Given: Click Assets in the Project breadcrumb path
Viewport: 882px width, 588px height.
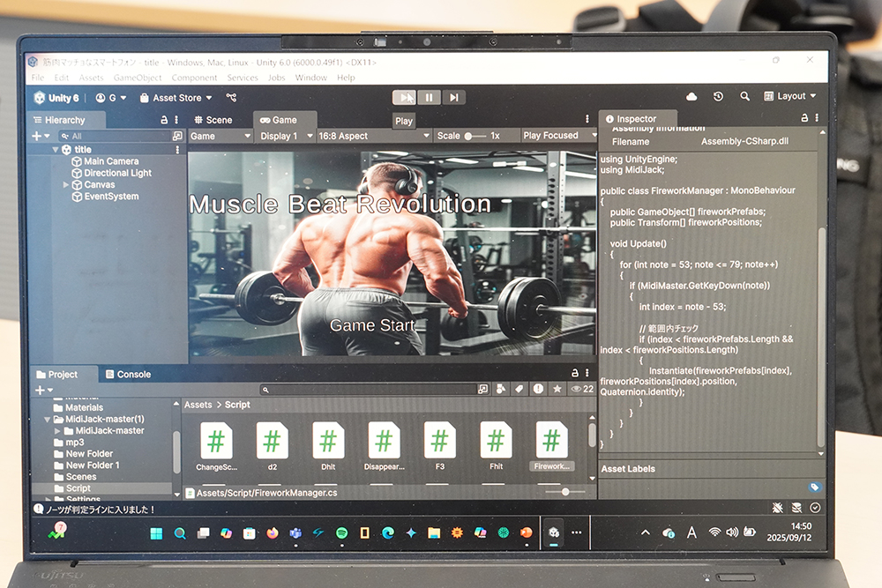Looking at the screenshot, I should pos(198,405).
